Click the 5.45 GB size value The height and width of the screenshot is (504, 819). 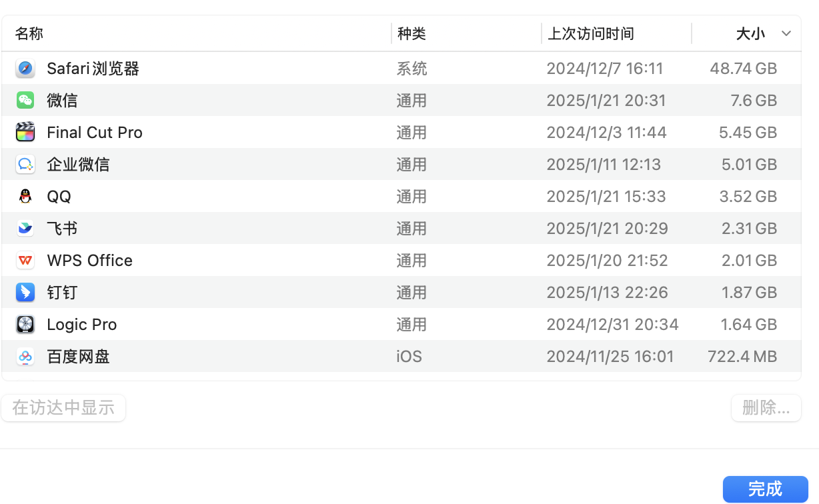748,133
